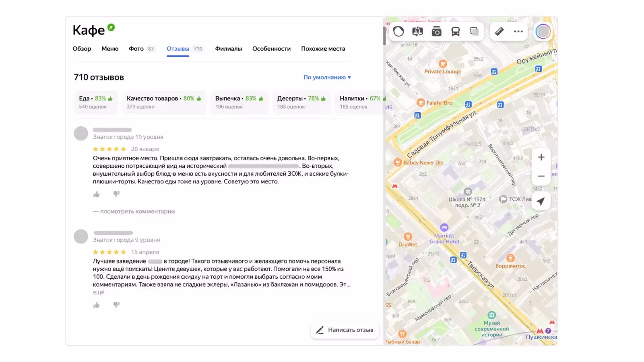Viewport: 644px width, 362px height.
Task: Toggle the traffic layer icon on map
Action: (x=398, y=31)
